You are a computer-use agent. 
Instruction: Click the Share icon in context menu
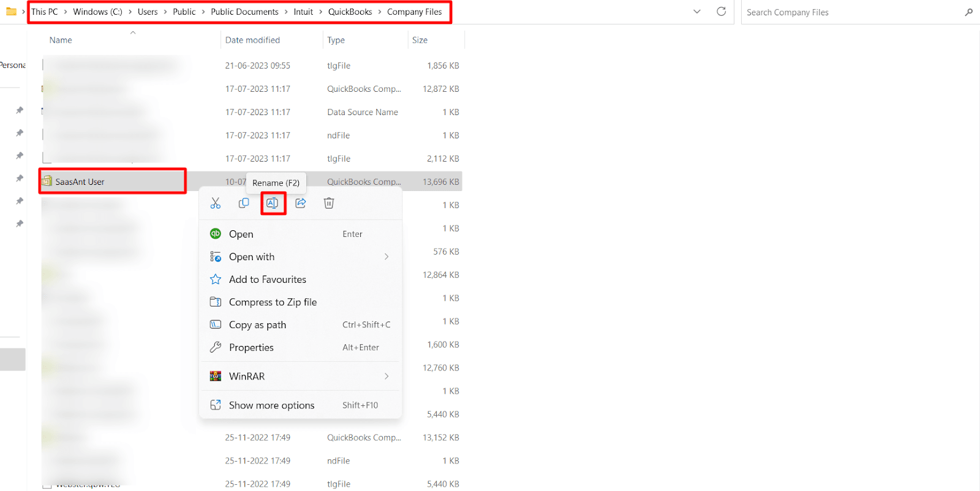[301, 203]
